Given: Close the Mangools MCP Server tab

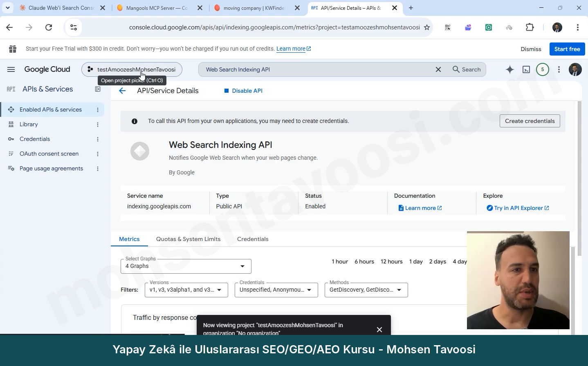Looking at the screenshot, I should tap(200, 8).
